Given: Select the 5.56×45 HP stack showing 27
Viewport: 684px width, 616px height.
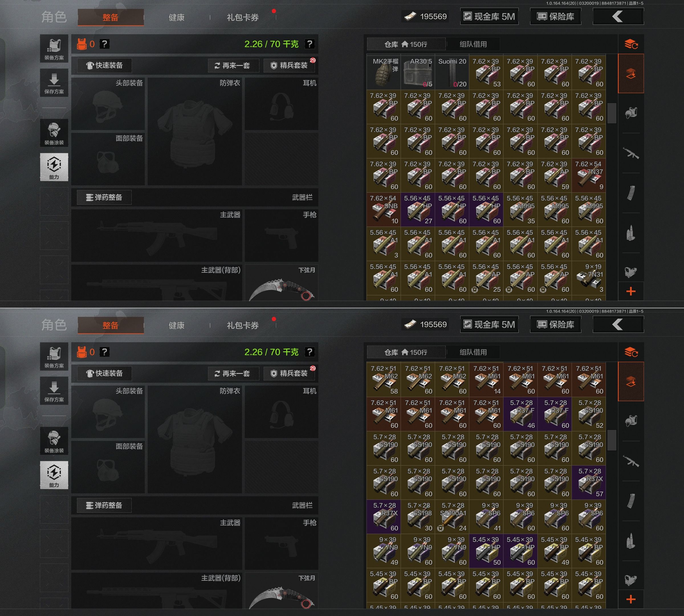Looking at the screenshot, I should [x=418, y=209].
